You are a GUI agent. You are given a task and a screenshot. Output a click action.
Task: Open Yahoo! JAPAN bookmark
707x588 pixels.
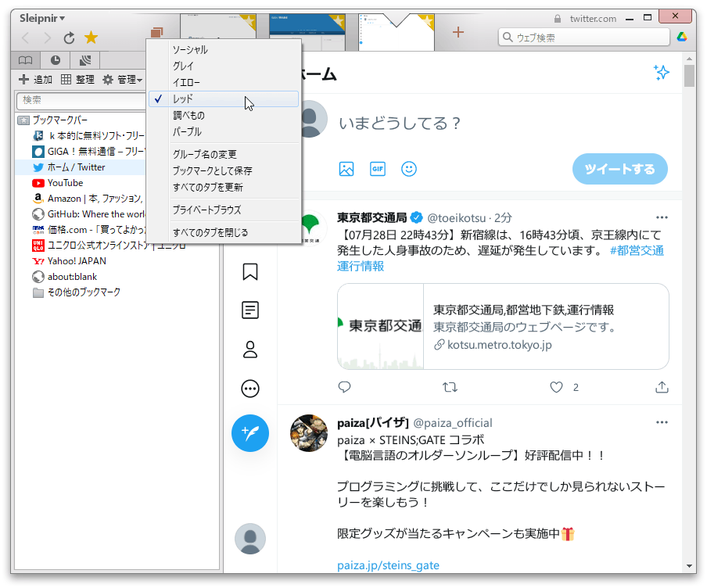pos(70,261)
